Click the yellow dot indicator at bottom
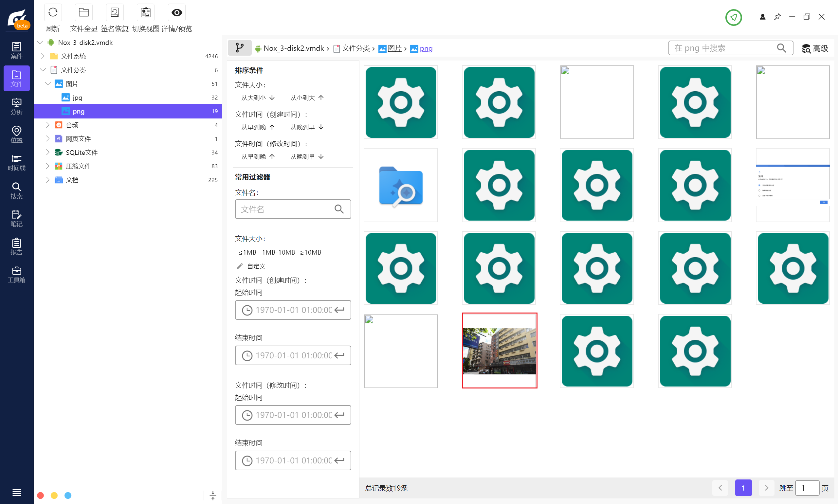 (54, 495)
